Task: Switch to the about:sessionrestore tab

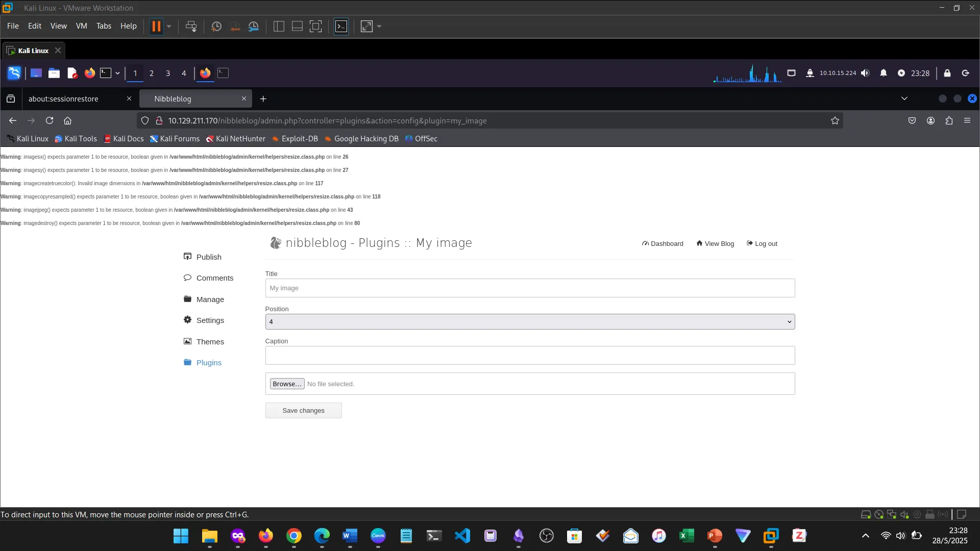Action: [x=64, y=98]
